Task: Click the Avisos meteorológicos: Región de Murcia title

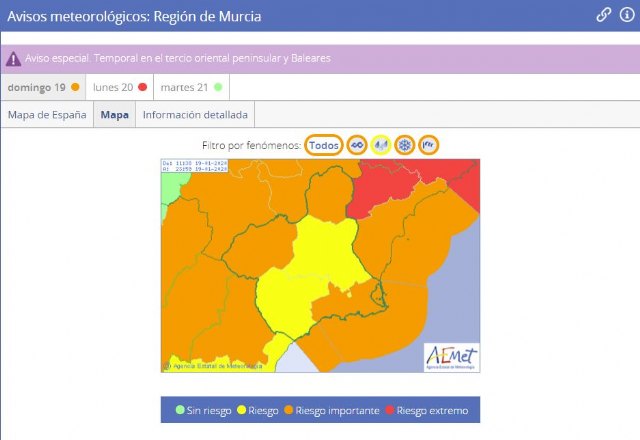Action: tap(134, 16)
